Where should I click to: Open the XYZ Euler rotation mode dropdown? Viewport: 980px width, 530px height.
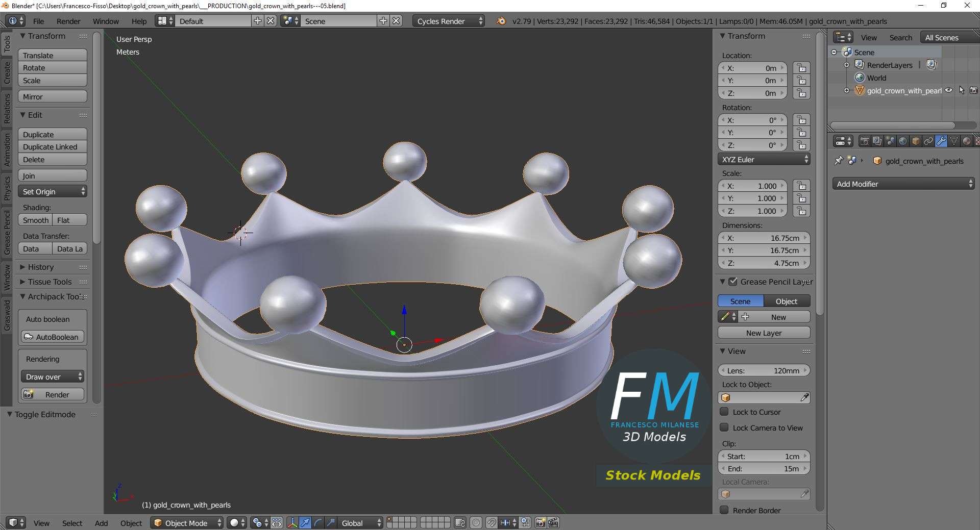point(764,159)
